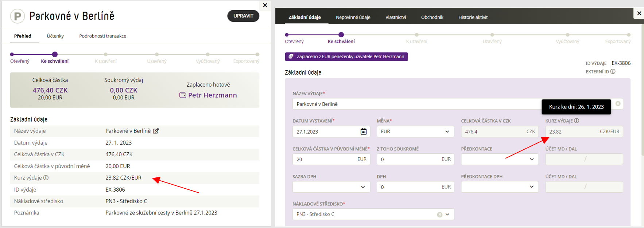The image size is (644, 228).
Task: Open the Měna EUR dropdown
Action: 415,131
